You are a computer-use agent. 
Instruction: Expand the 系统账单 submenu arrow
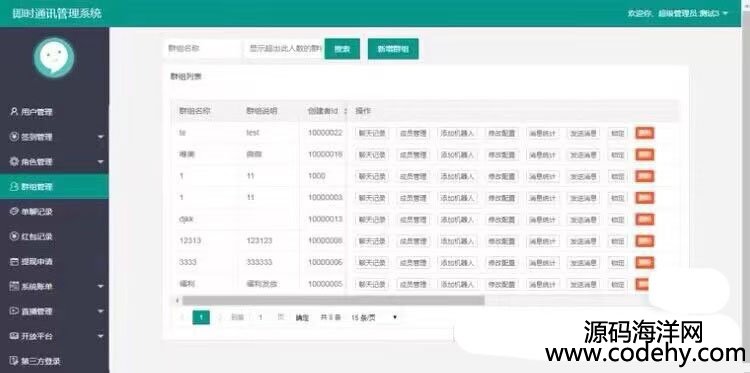pos(100,286)
